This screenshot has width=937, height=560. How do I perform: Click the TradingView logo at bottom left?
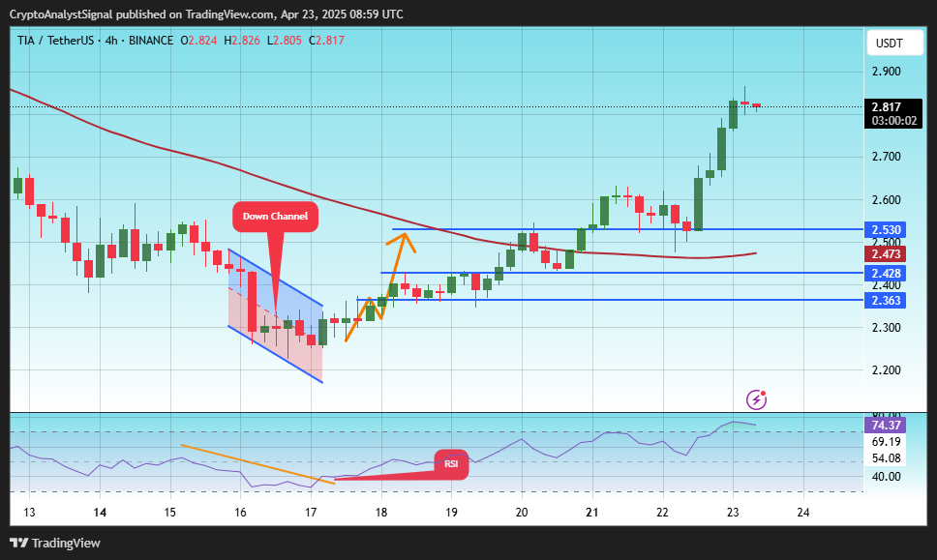tap(55, 544)
